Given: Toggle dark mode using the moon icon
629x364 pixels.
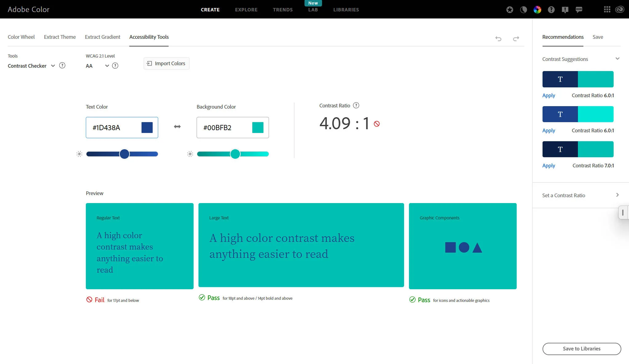Looking at the screenshot, I should point(523,10).
